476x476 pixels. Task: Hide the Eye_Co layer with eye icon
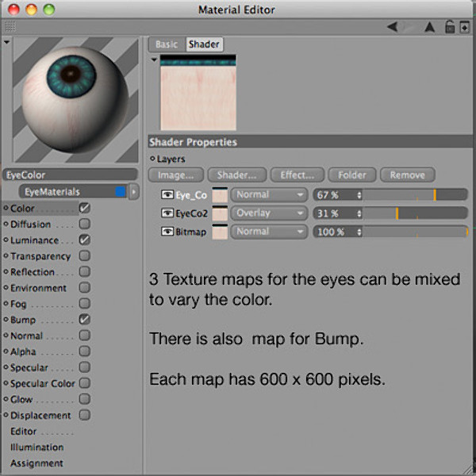click(x=167, y=194)
